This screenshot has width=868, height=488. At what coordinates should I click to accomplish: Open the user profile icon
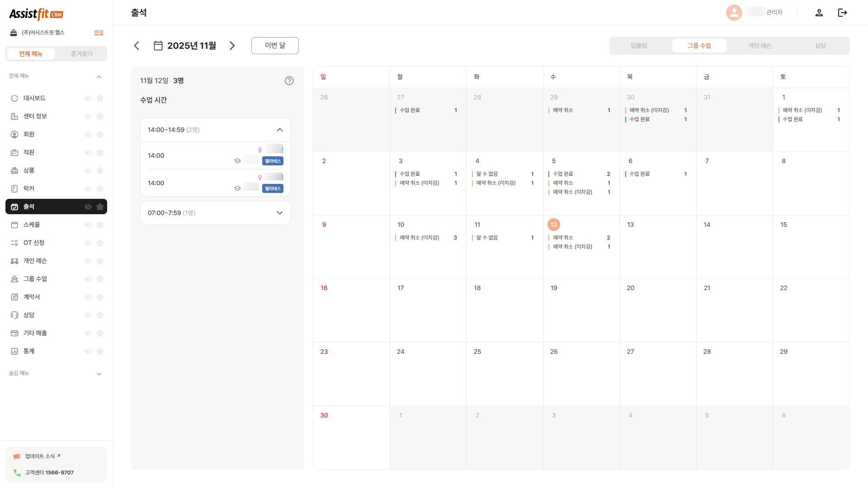[x=819, y=13]
